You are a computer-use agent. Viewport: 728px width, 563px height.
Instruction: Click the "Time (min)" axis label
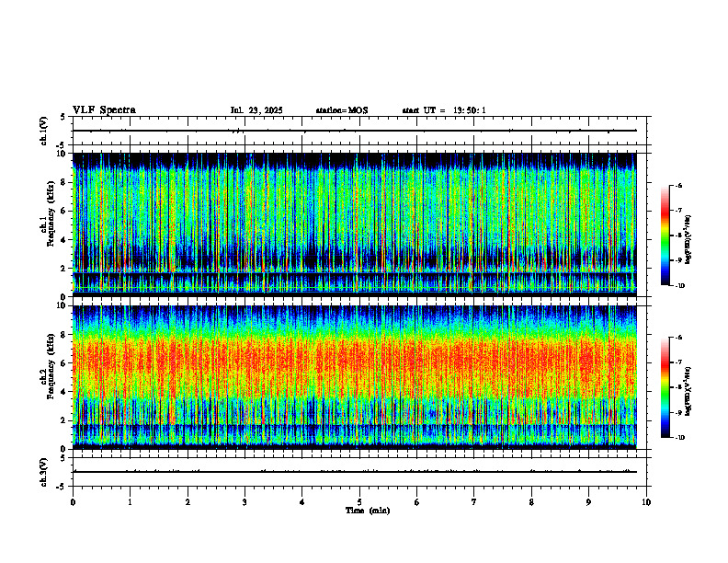pyautogui.click(x=368, y=511)
